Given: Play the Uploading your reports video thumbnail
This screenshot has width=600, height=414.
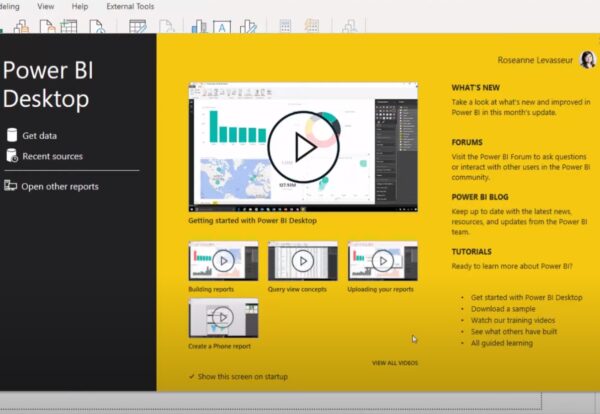Looking at the screenshot, I should point(383,261).
